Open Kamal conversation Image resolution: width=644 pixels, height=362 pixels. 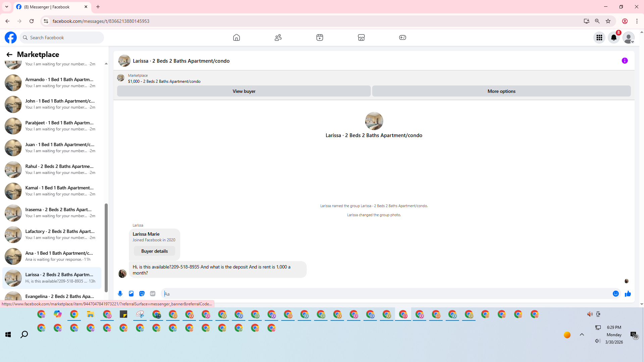[x=52, y=191]
